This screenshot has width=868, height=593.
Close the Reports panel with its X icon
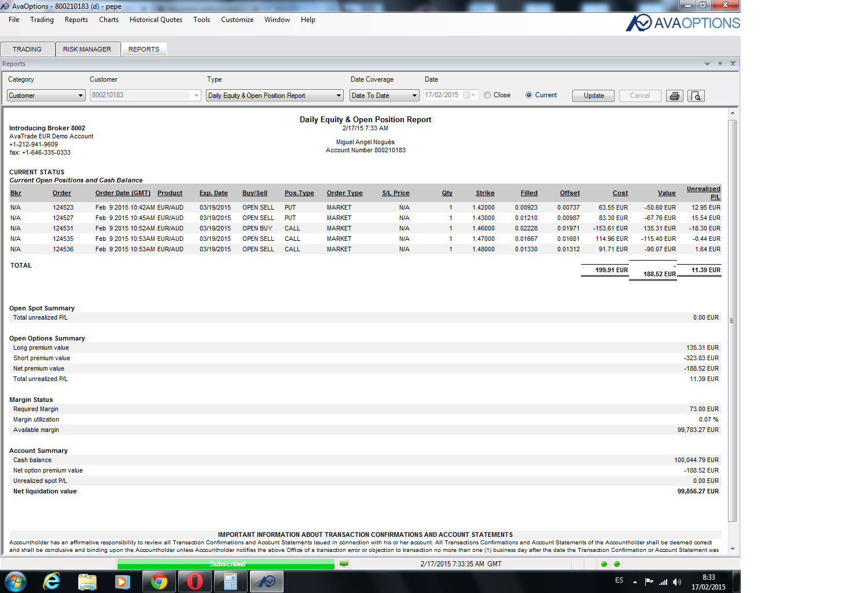733,64
